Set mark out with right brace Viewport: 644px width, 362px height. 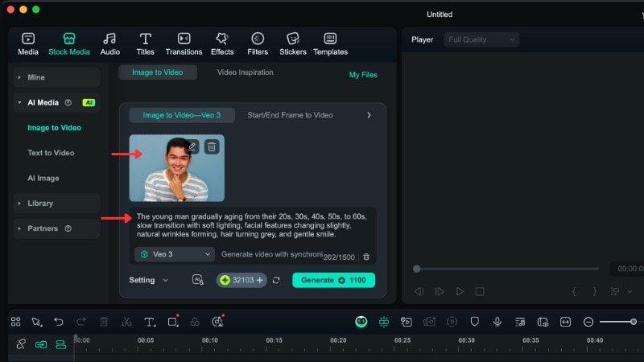pyautogui.click(x=594, y=291)
